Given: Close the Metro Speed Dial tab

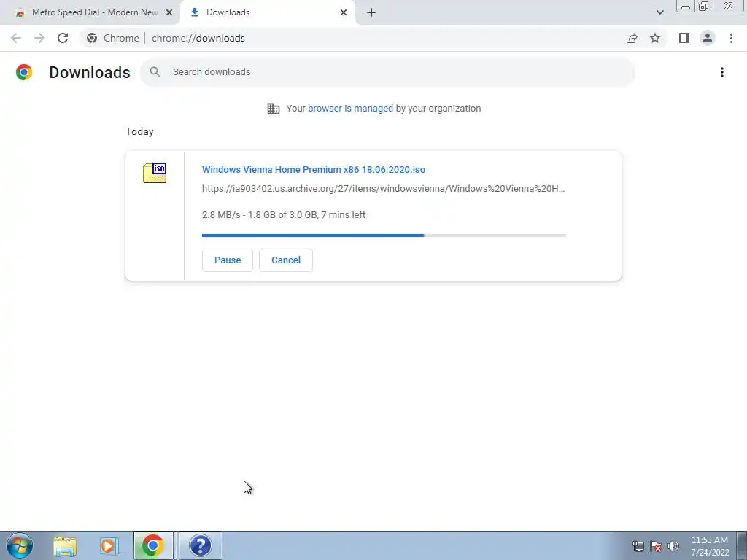Looking at the screenshot, I should point(169,12).
